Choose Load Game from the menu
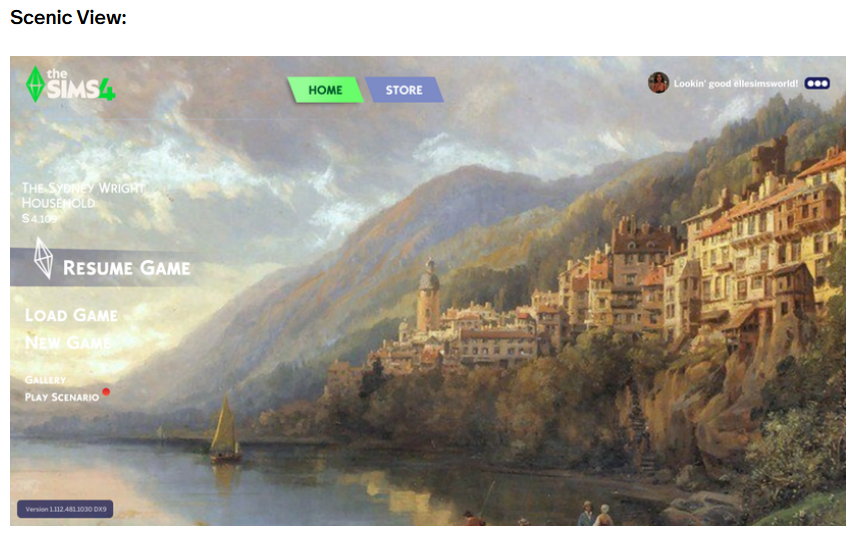The height and width of the screenshot is (537, 859). 71,315
